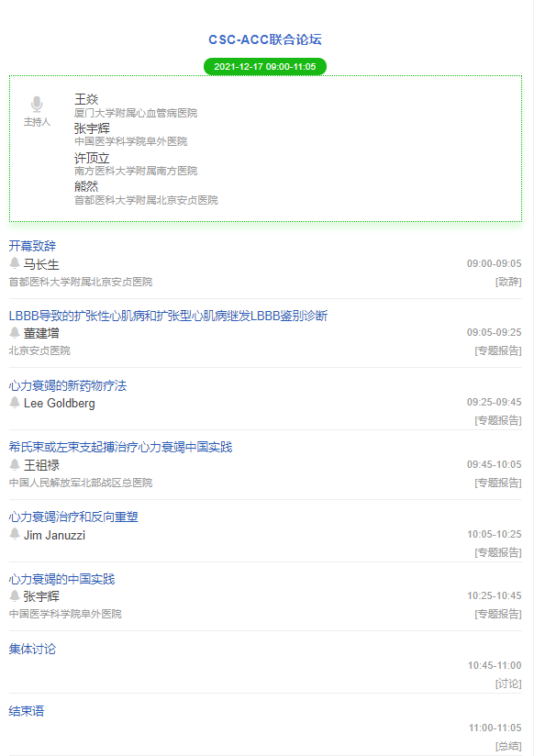534x756 pixels.
Task: Open the 结束语 session link
Action: [x=27, y=711]
